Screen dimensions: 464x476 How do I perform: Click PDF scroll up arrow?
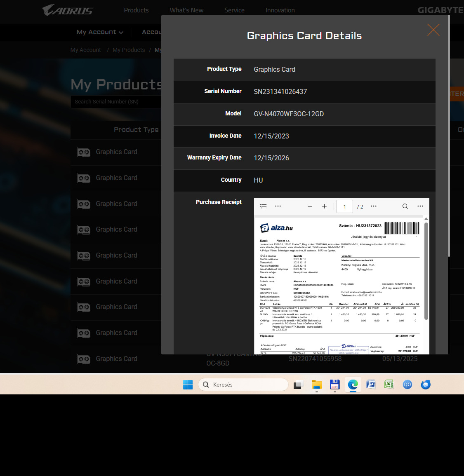426,219
